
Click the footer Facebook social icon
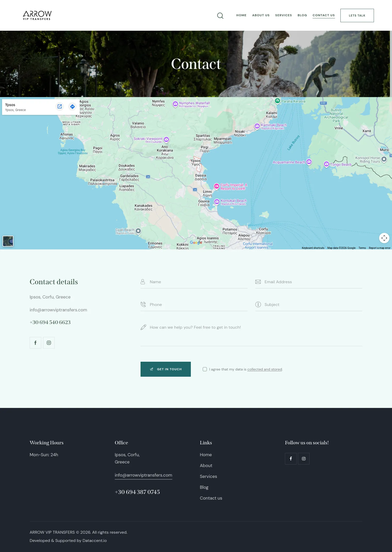click(291, 459)
